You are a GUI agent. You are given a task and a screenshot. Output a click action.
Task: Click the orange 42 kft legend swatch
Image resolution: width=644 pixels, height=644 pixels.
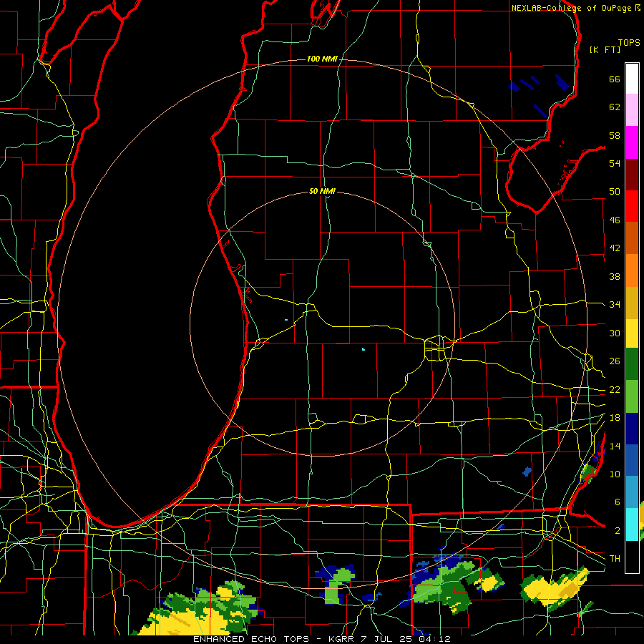[x=632, y=270]
